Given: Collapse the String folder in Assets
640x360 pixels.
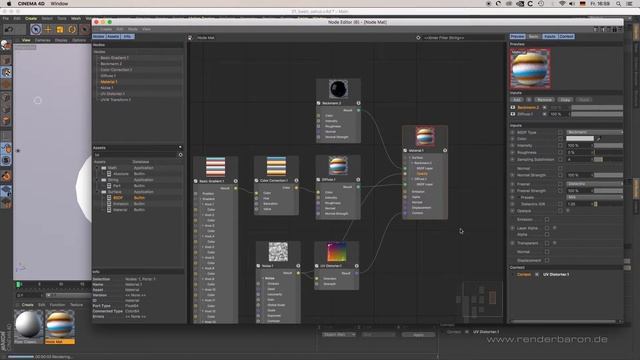Looking at the screenshot, I should [98, 180].
